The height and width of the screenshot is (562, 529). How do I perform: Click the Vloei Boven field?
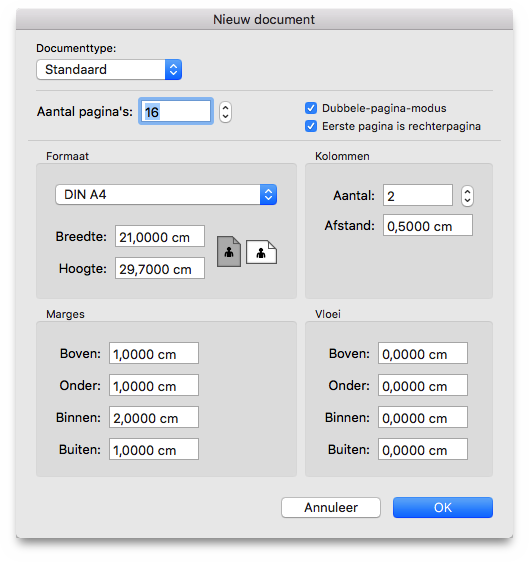click(x=423, y=353)
